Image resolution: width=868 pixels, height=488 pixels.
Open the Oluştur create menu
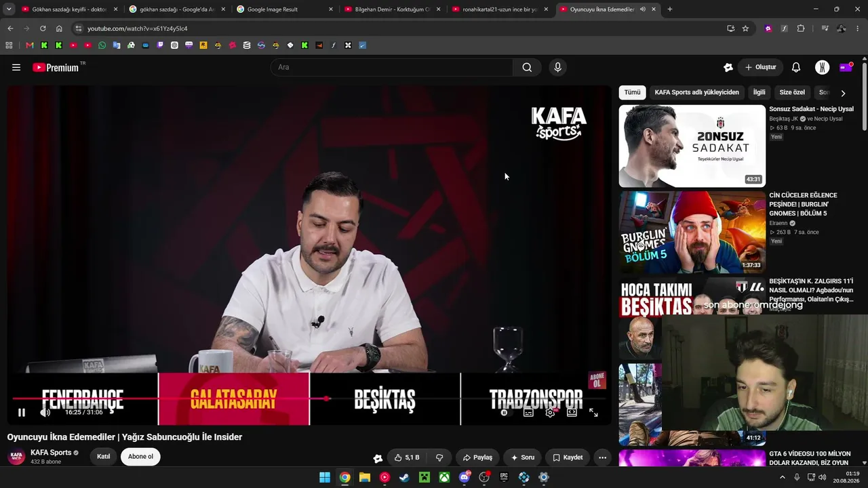click(760, 67)
